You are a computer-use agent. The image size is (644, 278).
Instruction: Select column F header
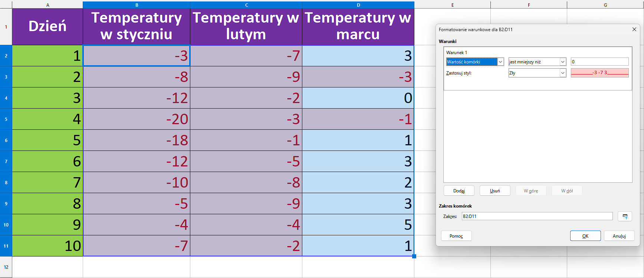tap(529, 5)
